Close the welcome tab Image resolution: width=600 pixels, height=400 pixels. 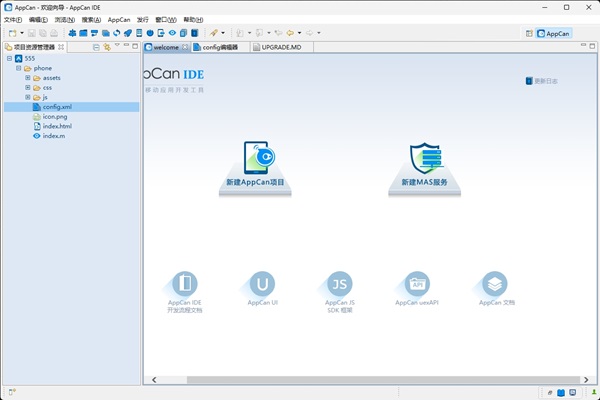(x=185, y=47)
